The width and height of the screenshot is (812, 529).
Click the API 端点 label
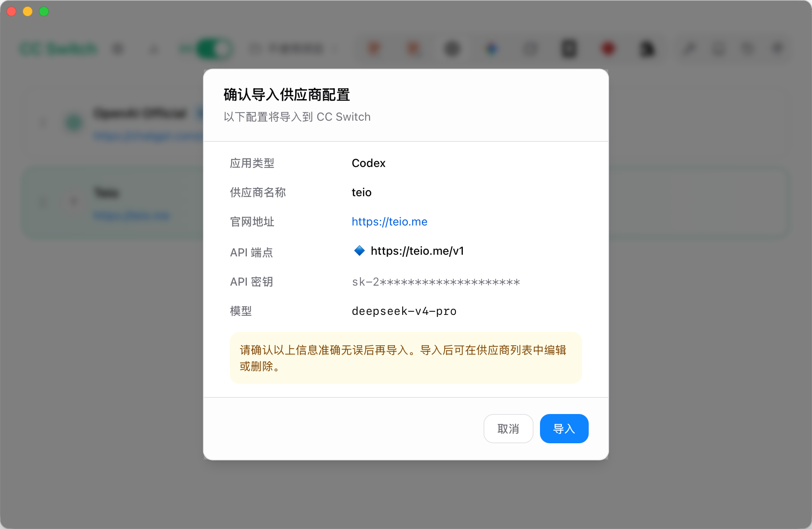(x=251, y=252)
